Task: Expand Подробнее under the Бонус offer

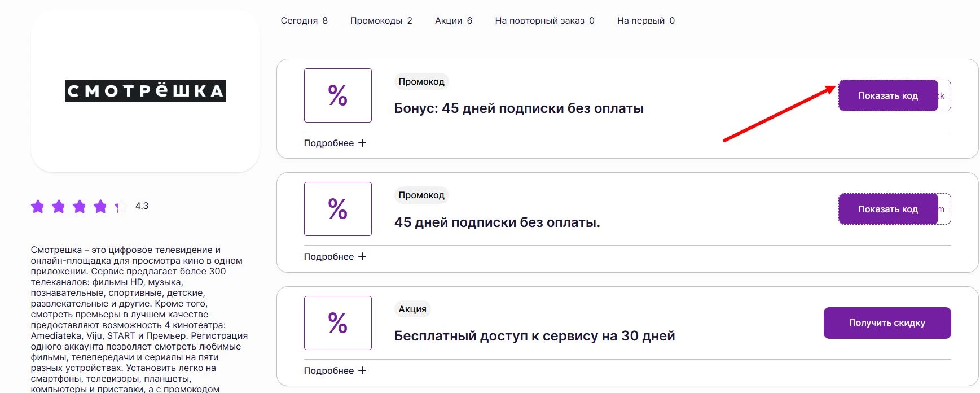Action: pyautogui.click(x=335, y=143)
